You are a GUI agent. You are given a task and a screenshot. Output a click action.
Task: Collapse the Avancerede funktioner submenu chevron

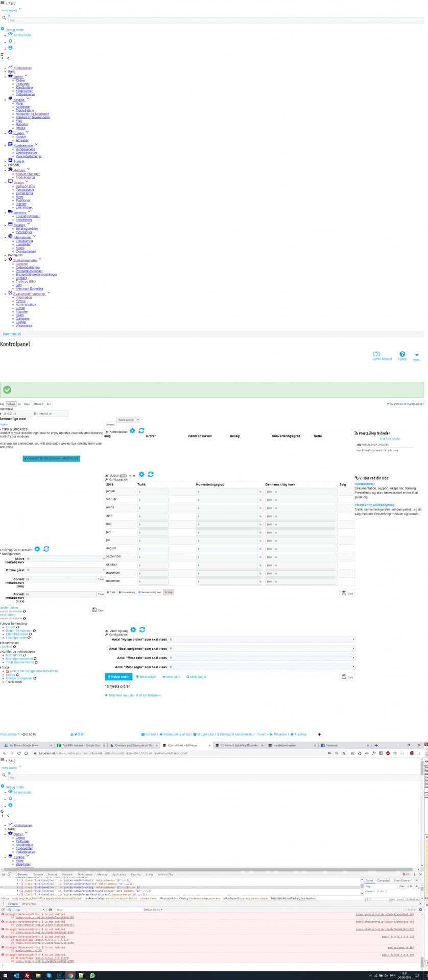click(49, 293)
